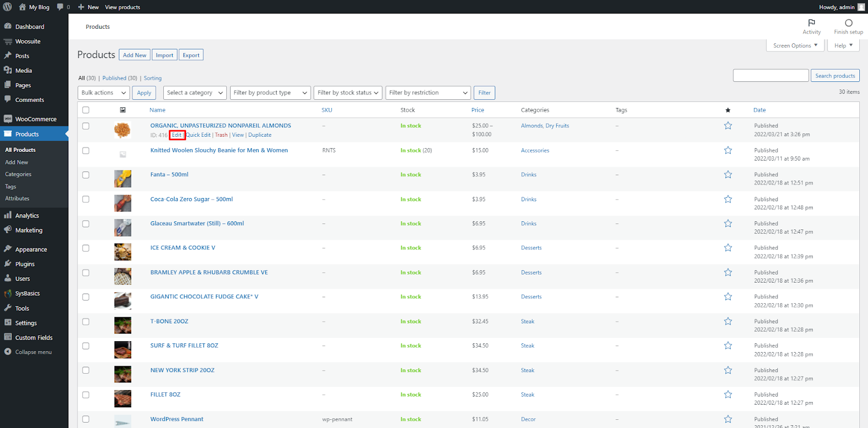
Task: Open the Bulk actions dropdown
Action: click(x=104, y=93)
